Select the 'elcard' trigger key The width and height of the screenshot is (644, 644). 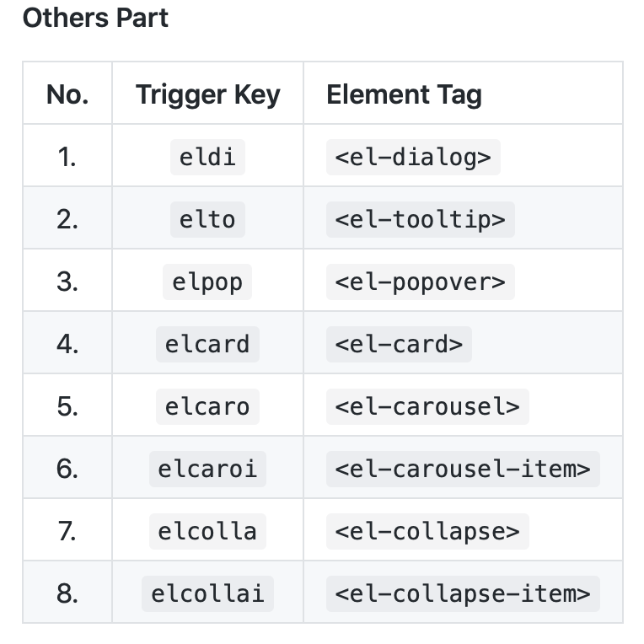coord(208,344)
